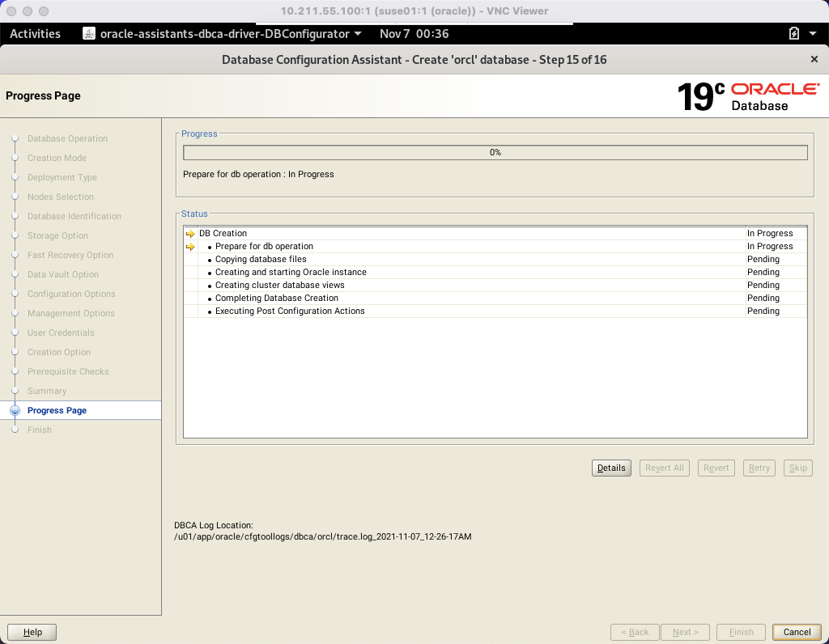Screen dimensions: 829x644
Task: Open the Details button
Action: (611, 468)
